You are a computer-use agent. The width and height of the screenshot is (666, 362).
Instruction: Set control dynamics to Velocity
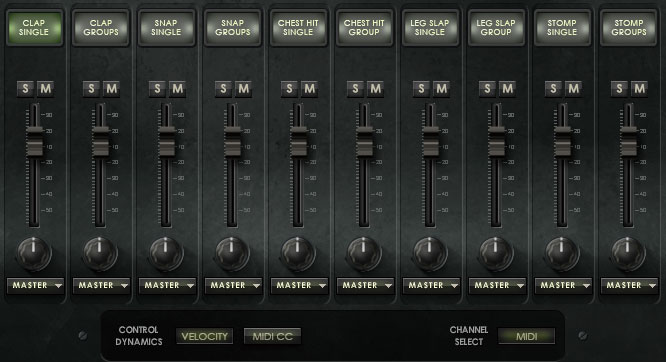[205, 337]
